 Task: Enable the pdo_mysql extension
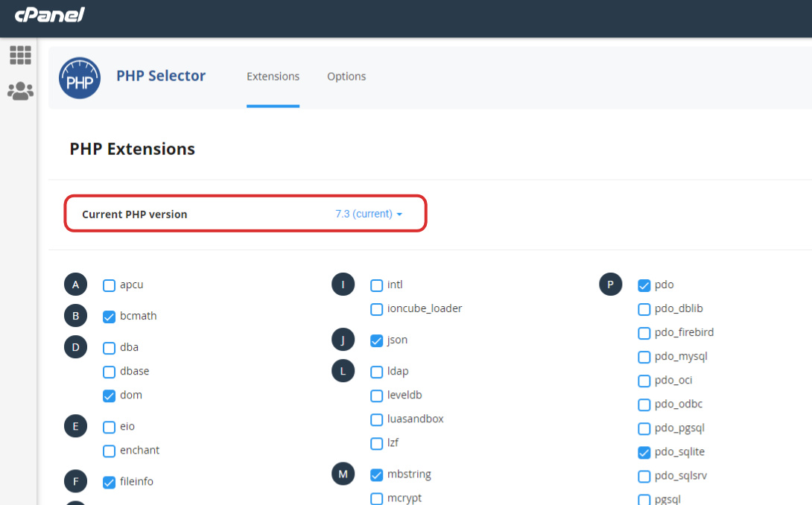[x=644, y=357]
